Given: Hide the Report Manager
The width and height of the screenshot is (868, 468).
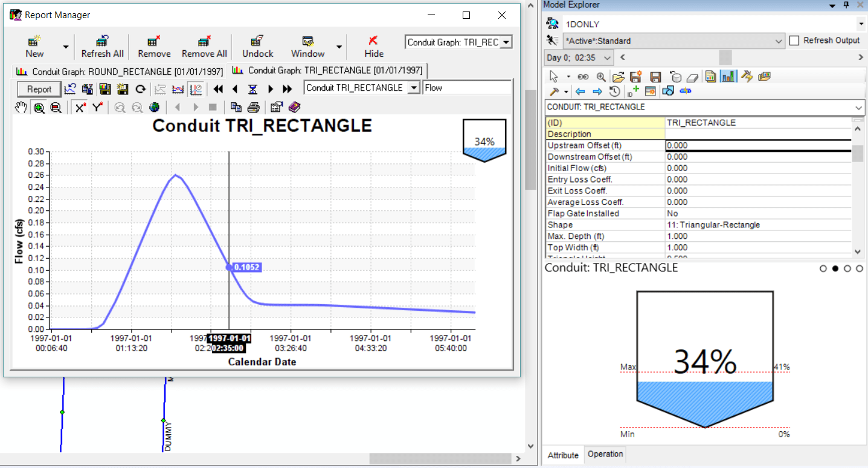Looking at the screenshot, I should pyautogui.click(x=374, y=47).
